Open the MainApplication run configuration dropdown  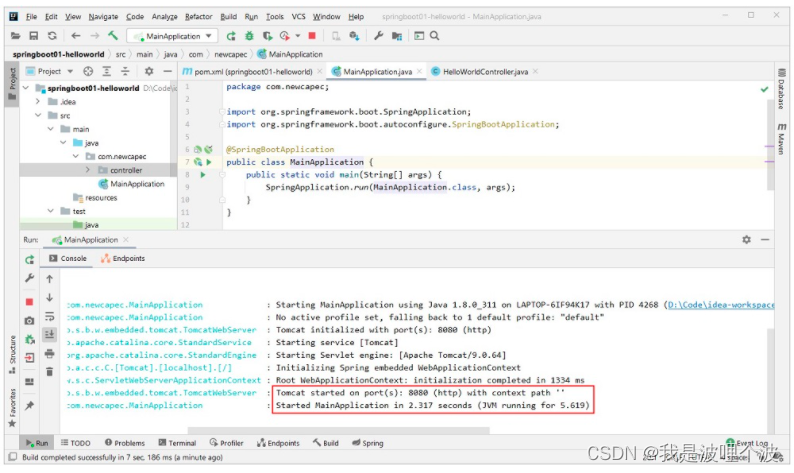pos(173,36)
